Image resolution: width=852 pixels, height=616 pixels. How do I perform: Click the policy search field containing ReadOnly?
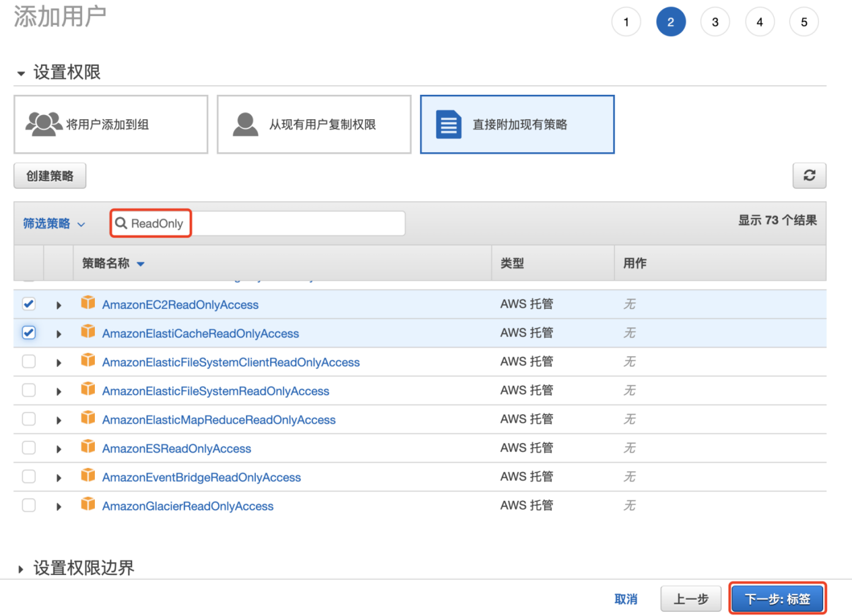click(x=258, y=223)
